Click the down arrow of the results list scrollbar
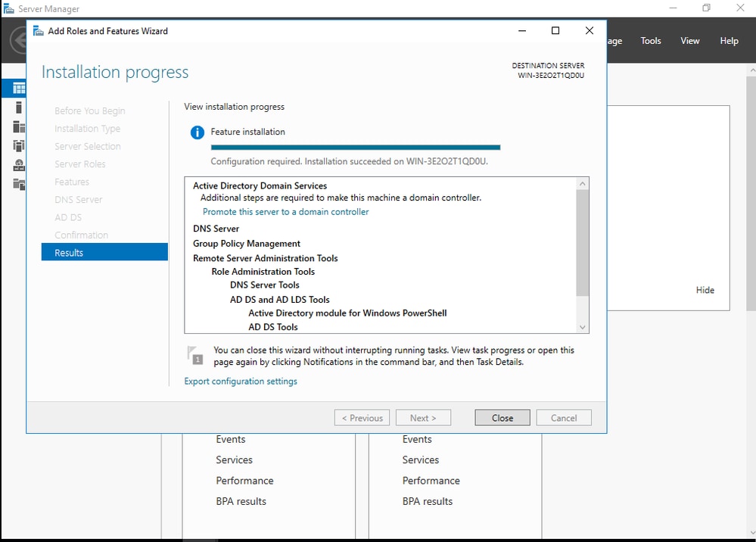 tap(583, 328)
